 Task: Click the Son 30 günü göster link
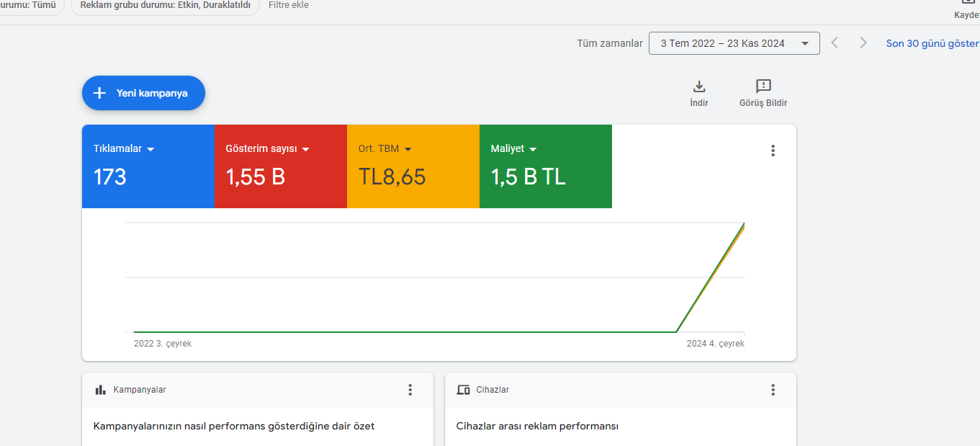pyautogui.click(x=932, y=43)
